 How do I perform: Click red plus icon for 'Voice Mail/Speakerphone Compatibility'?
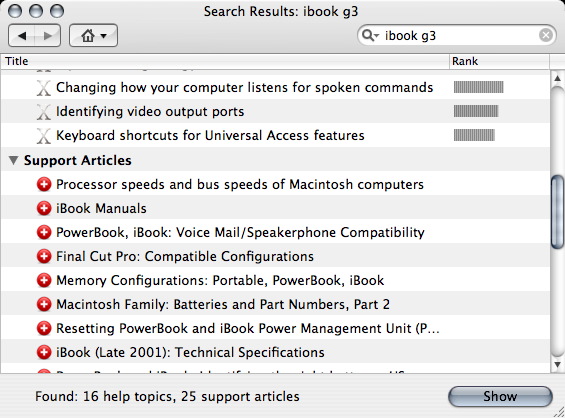click(44, 232)
